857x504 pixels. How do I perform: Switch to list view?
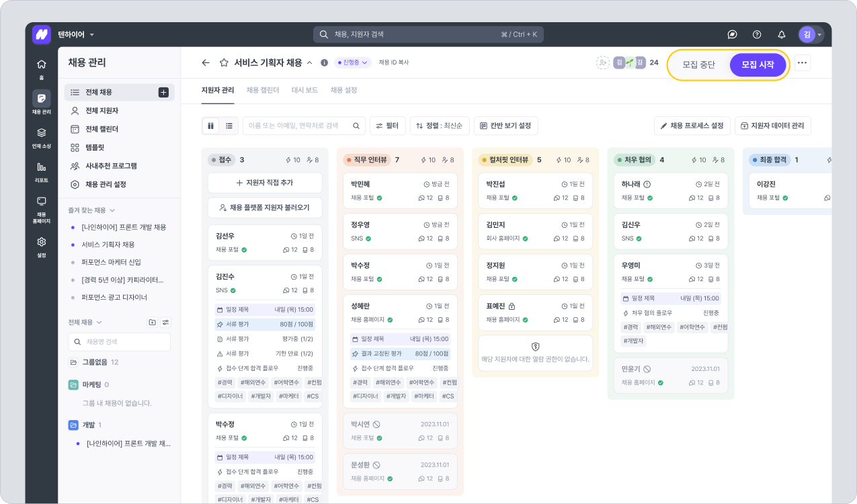click(x=229, y=126)
